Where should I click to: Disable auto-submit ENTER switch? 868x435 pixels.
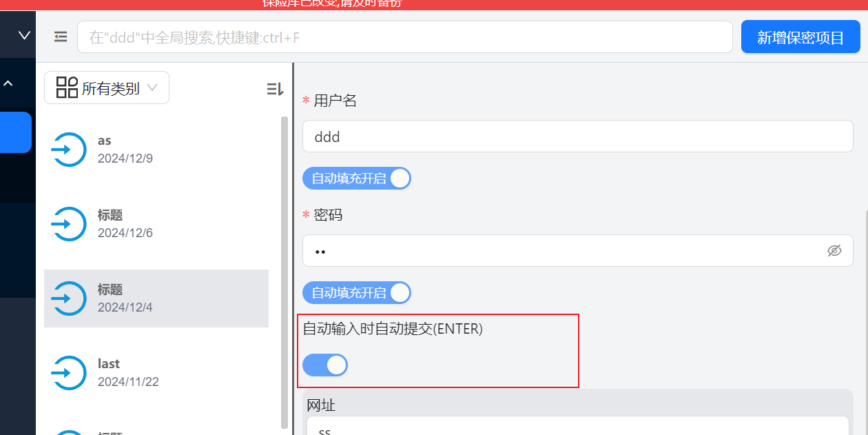(x=325, y=365)
